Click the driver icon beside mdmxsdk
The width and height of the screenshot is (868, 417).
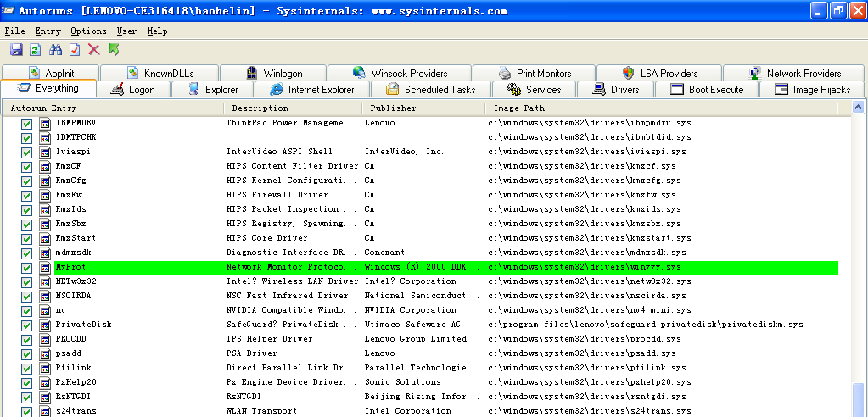click(x=45, y=253)
